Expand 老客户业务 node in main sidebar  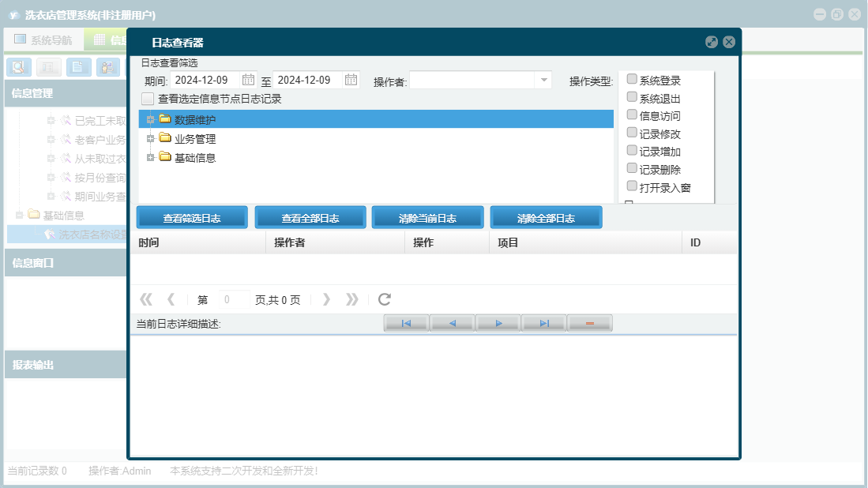(51, 140)
